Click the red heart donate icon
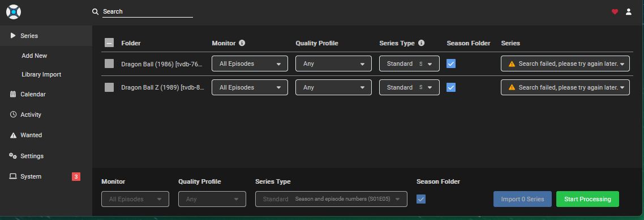 615,12
